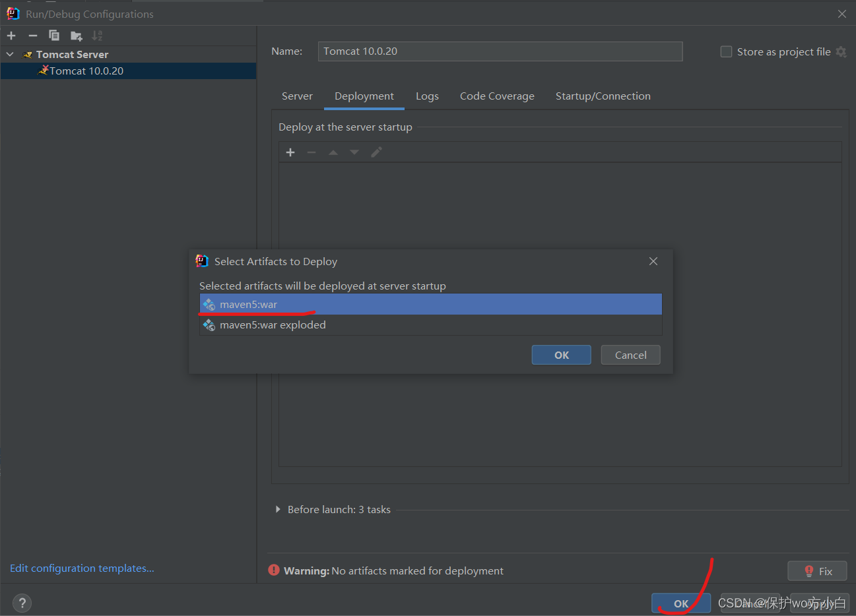Screen dimensions: 856x616
Task: Remove deployment artifact with minus button
Action: coord(312,152)
